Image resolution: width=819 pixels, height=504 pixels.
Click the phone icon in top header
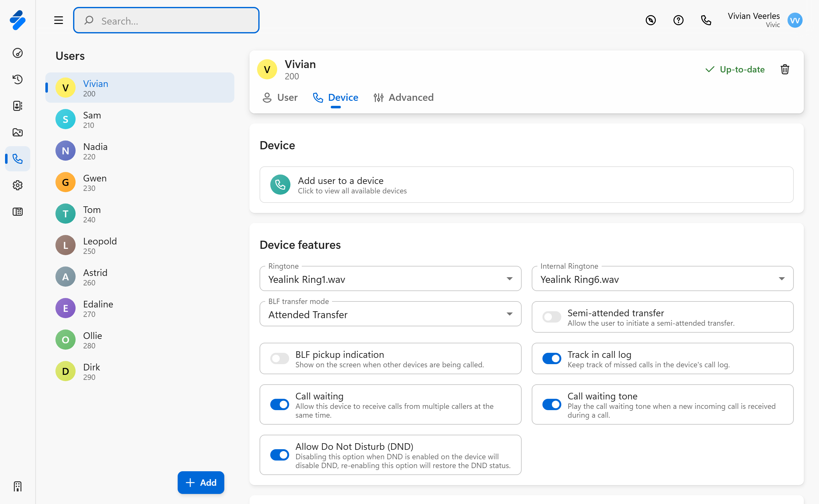click(706, 20)
